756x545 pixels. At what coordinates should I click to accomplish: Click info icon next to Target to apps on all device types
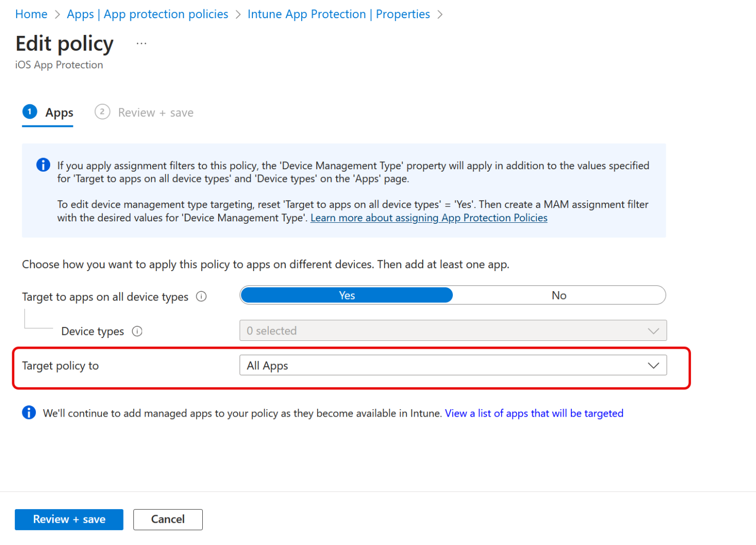click(201, 297)
